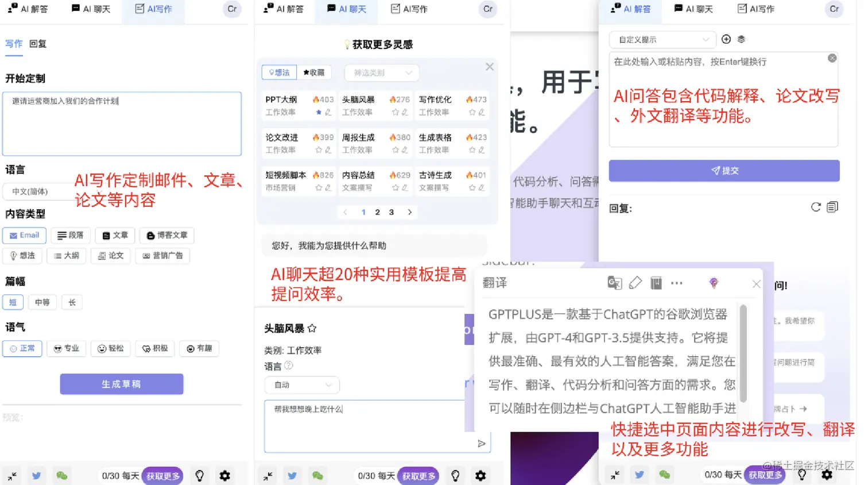Click the 生成草稿 button

[121, 384]
